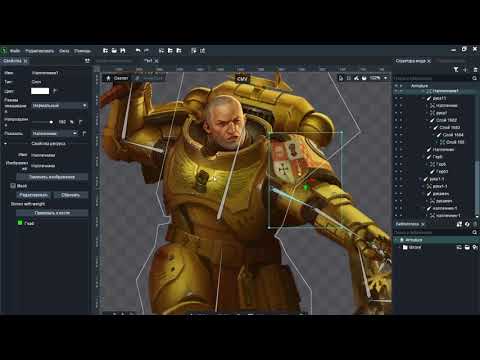The width and height of the screenshot is (480, 360).
Task: Toggle visibility of the Герб3 row
Action: click(x=396, y=171)
